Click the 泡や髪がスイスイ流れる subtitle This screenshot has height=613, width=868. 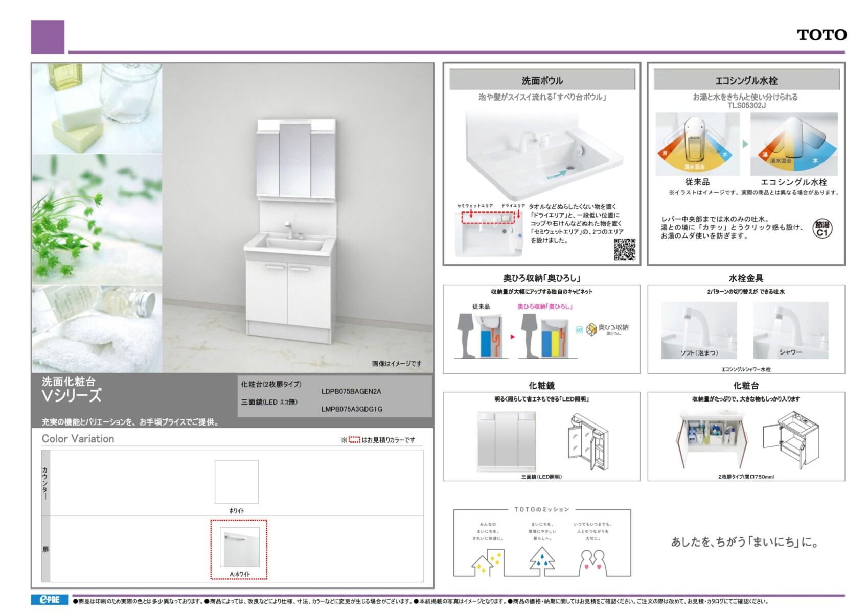[x=542, y=97]
